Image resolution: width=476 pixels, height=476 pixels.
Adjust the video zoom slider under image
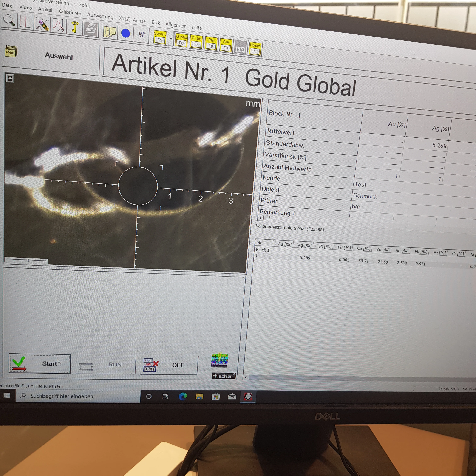[29, 260]
